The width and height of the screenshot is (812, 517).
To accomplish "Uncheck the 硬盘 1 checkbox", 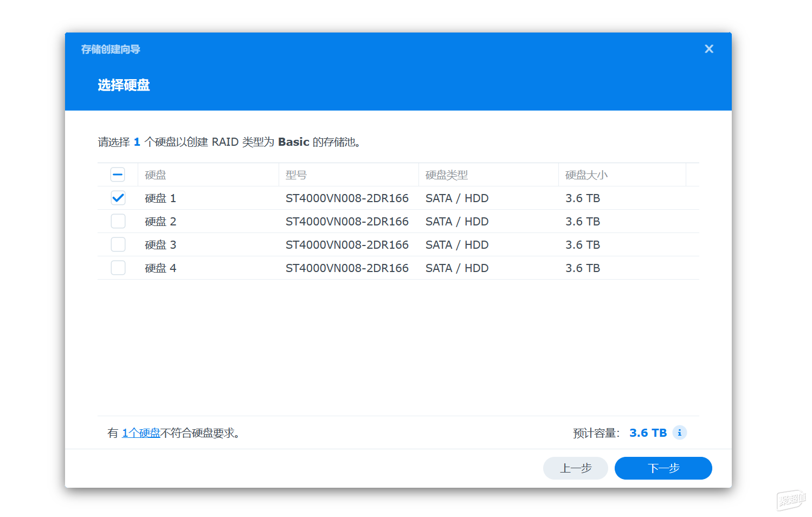I will pyautogui.click(x=118, y=198).
